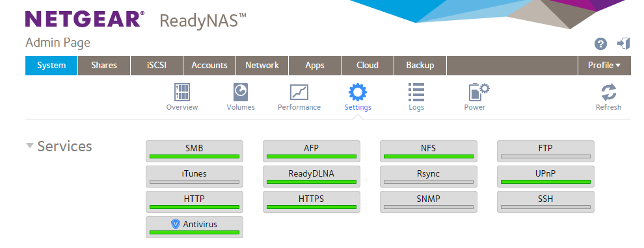Toggle the ReadyDLNA service
This screenshot has height=248, width=644.
click(x=312, y=177)
